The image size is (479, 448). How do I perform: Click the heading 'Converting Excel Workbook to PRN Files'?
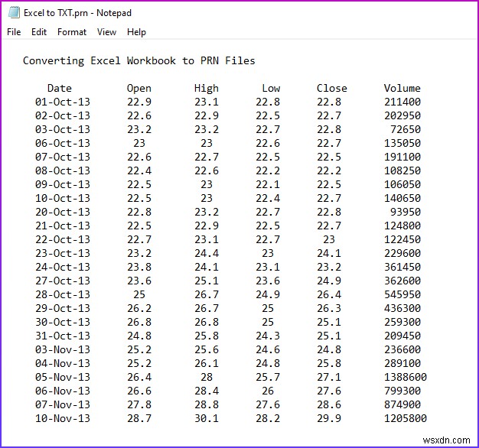point(139,60)
